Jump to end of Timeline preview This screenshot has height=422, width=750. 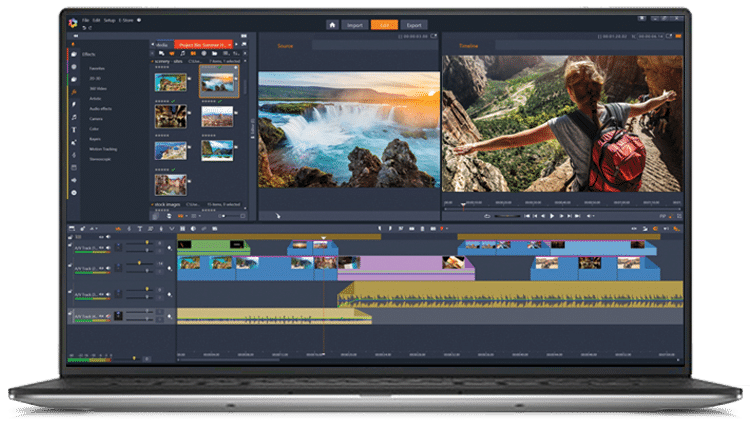pyautogui.click(x=578, y=216)
